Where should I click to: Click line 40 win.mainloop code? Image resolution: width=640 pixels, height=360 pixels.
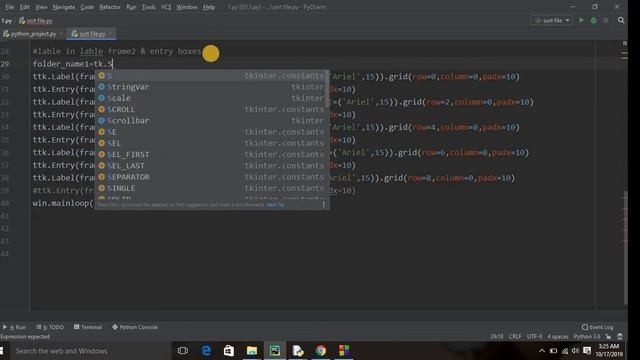63,203
